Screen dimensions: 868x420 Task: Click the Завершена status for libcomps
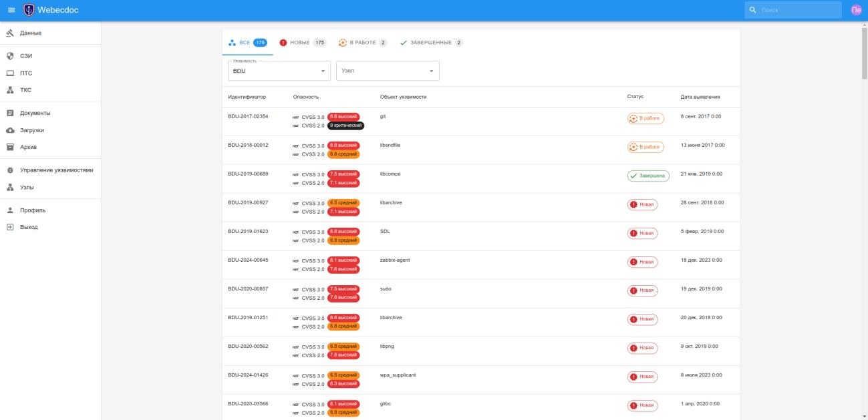pos(648,176)
